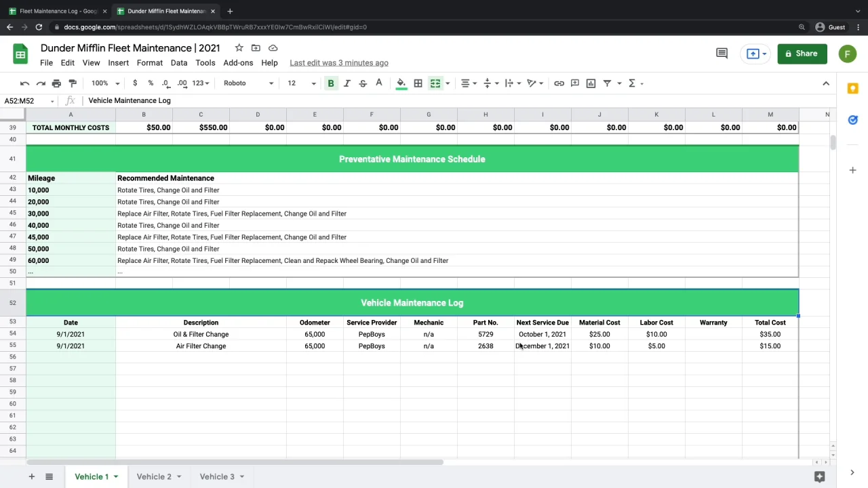The width and height of the screenshot is (868, 488).
Task: Click the Name box showing A52:M52
Action: 28,101
